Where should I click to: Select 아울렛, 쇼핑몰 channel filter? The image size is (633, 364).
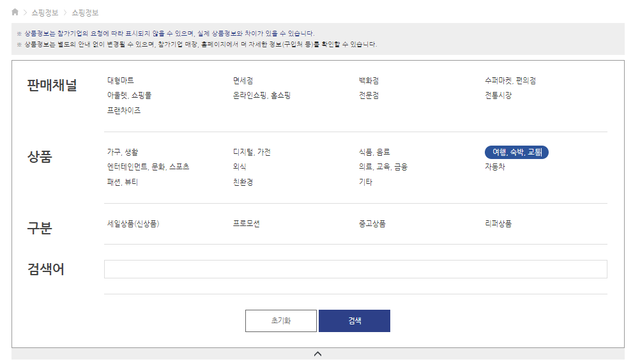tap(129, 96)
